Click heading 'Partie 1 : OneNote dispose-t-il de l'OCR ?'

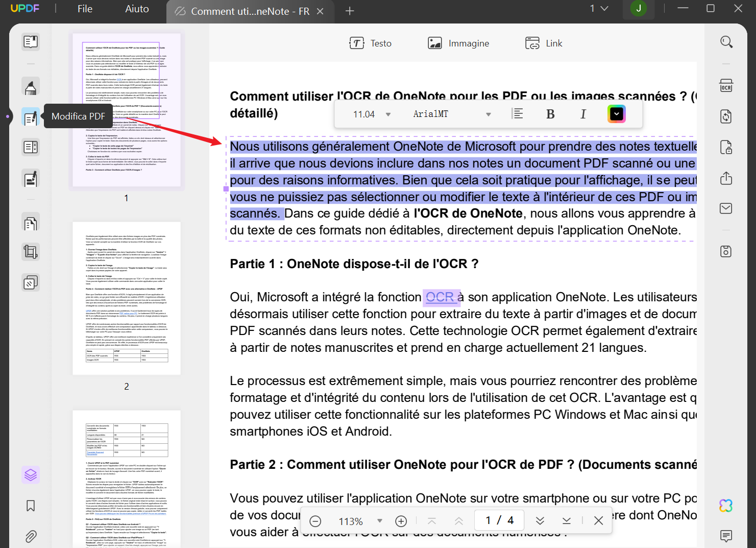coord(354,264)
